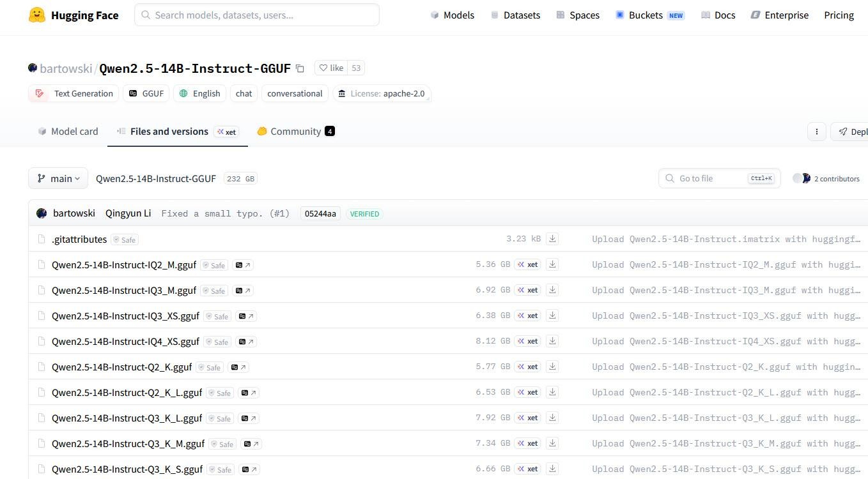The image size is (868, 479).
Task: Open the Qwen2.5-14B-Instruct-Q3_K_M.gguf file name
Action: click(x=128, y=444)
